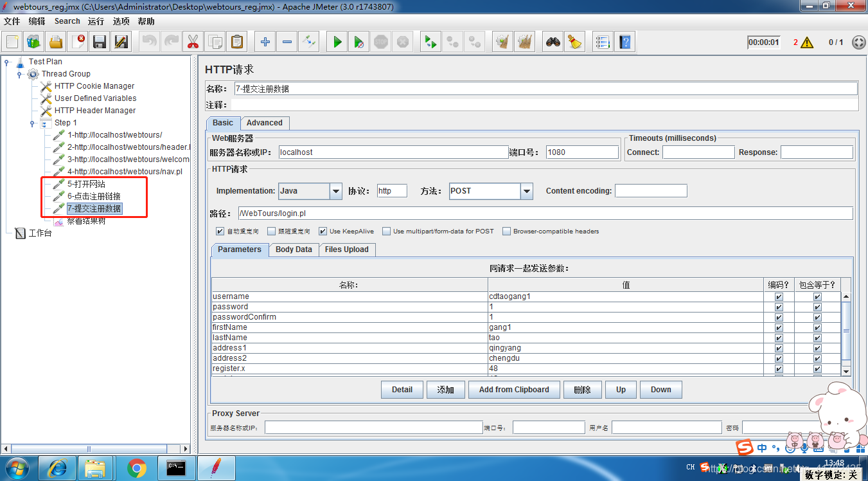Click the Undo arrow icon

click(x=150, y=42)
